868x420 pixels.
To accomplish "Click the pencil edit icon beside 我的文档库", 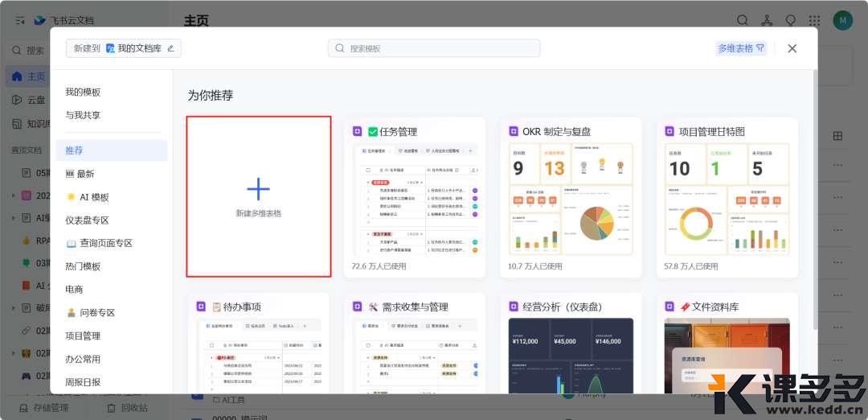I will [170, 48].
